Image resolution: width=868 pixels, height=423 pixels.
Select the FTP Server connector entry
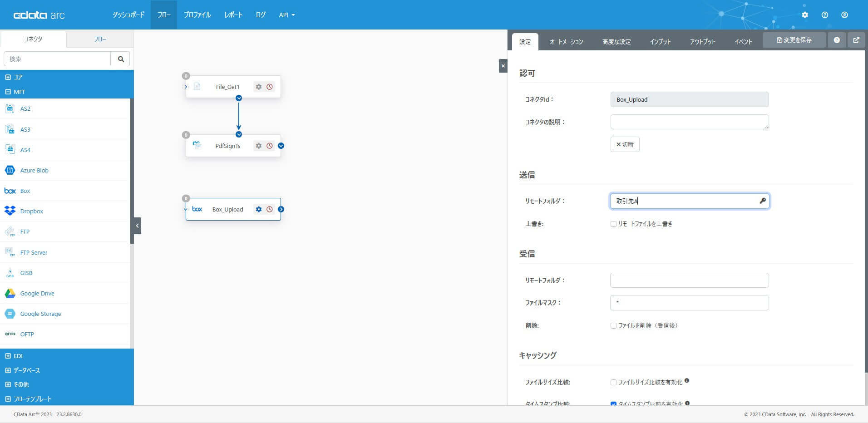65,252
